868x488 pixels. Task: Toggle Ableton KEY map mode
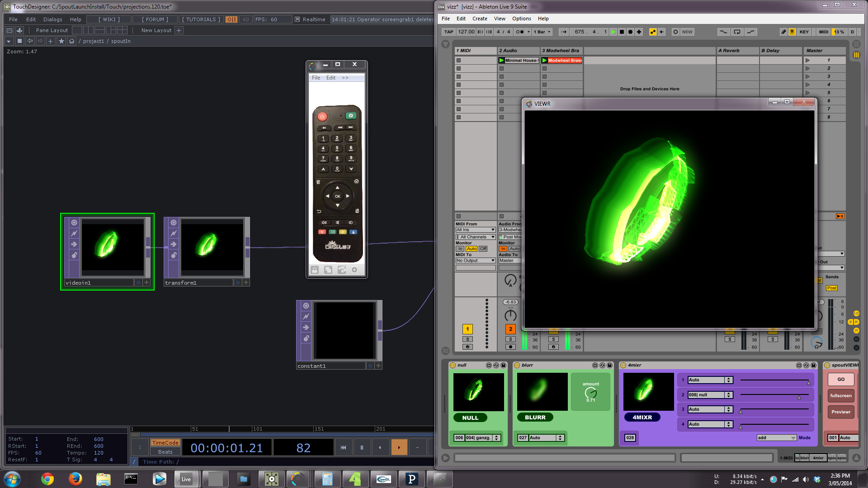point(804,32)
